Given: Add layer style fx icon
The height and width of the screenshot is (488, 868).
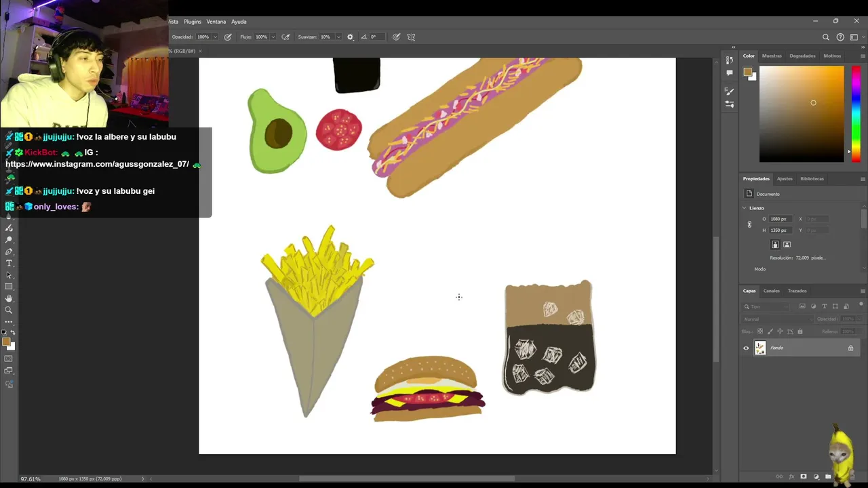Looking at the screenshot, I should (792, 476).
